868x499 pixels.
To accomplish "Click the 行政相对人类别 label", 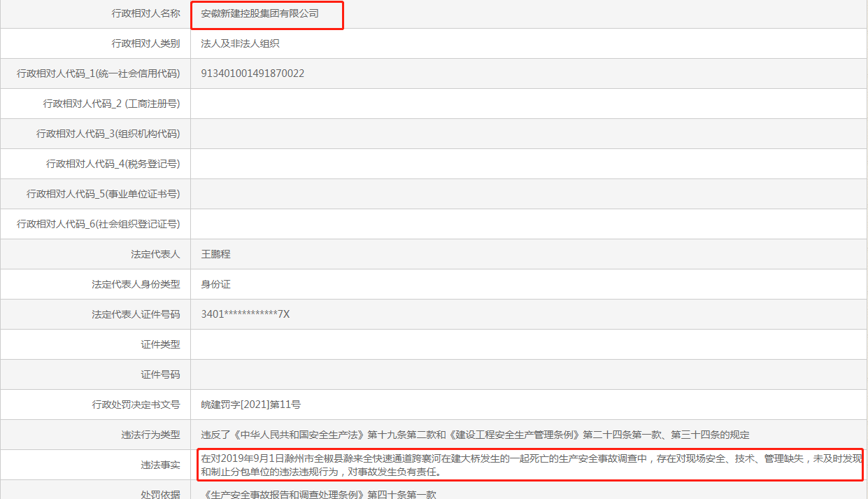I will pos(145,43).
